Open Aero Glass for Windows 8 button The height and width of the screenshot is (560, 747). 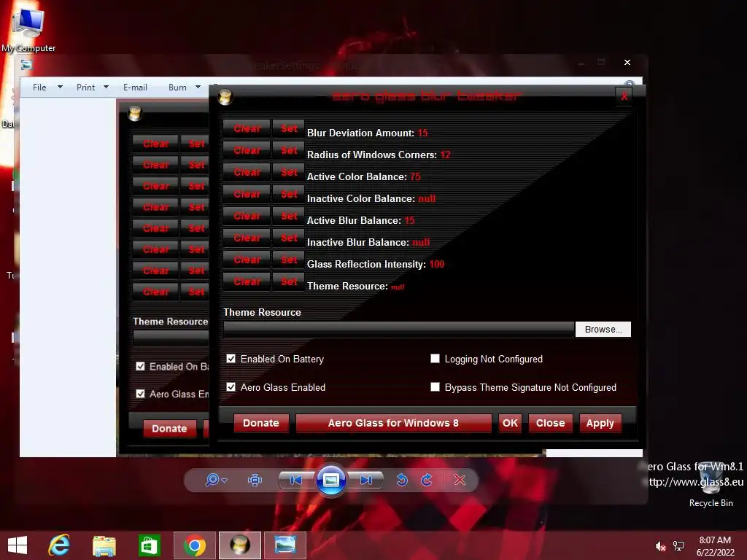pyautogui.click(x=393, y=423)
